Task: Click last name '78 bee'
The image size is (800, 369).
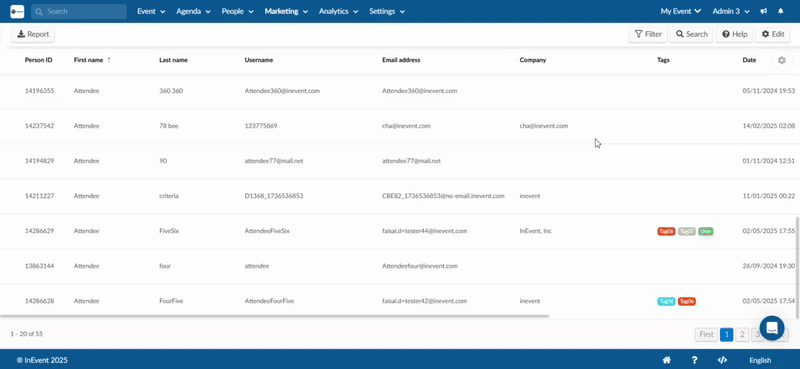Action: coord(168,126)
